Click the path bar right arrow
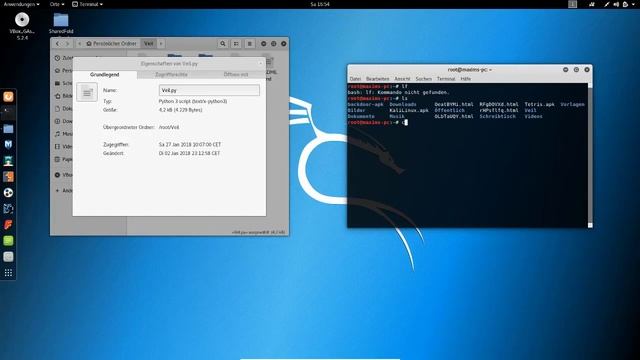Image resolution: width=640 pixels, height=360 pixels. (x=161, y=44)
